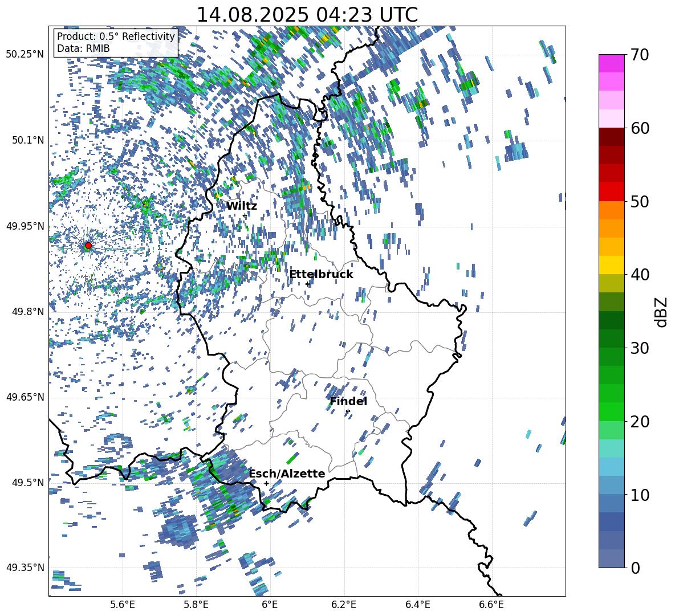
Task: Click the 50.1°N latitude label
Action: (27, 140)
